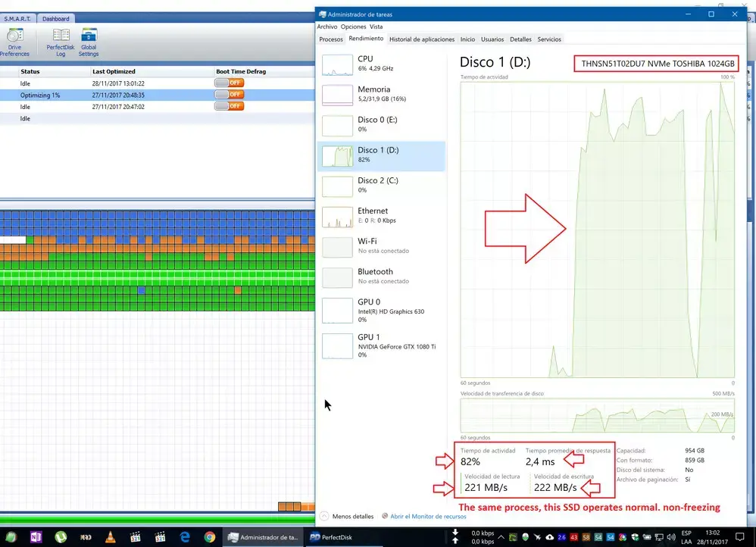The height and width of the screenshot is (547, 756).
Task: Select GPU 0 Intel HD Graphics 630
Action: (x=381, y=311)
